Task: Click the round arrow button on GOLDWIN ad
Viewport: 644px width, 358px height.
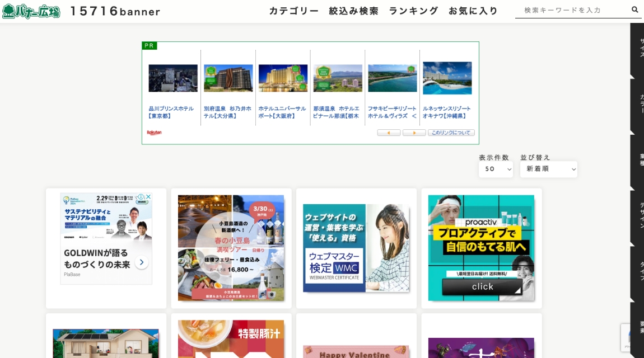Action: (x=142, y=262)
